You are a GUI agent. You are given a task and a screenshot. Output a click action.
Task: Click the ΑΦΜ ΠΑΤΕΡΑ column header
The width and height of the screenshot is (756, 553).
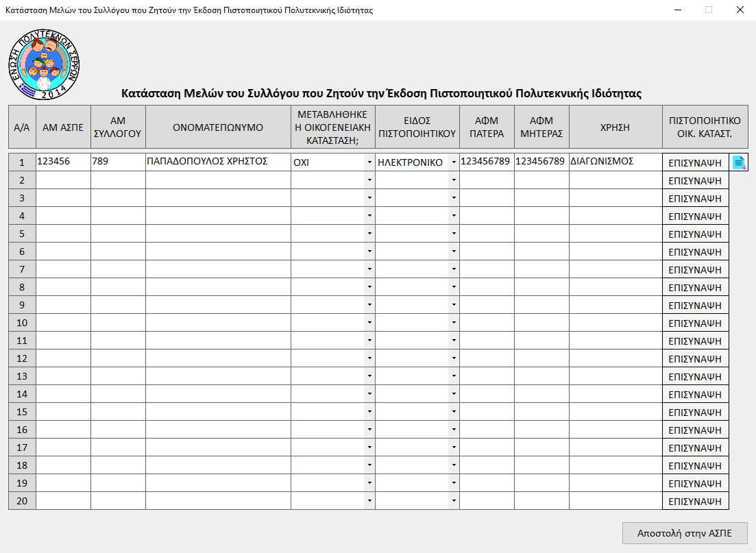(487, 127)
